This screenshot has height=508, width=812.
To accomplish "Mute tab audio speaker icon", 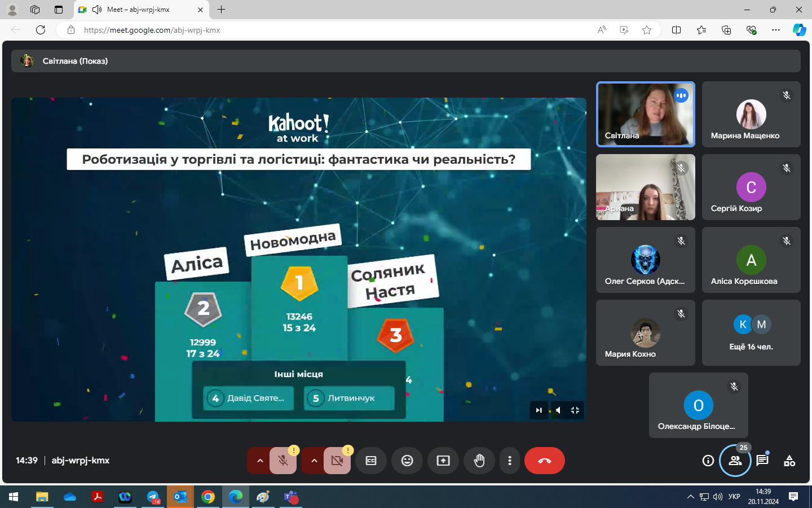I will point(97,10).
